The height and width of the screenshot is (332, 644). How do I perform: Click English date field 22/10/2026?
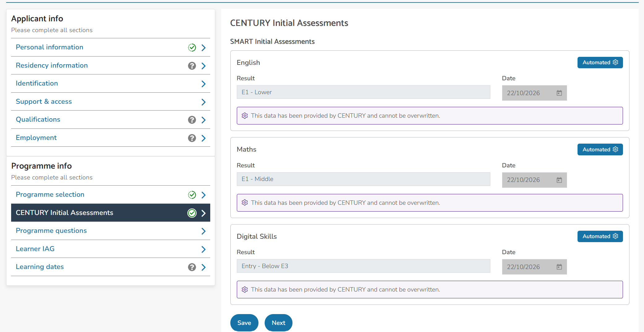534,93
